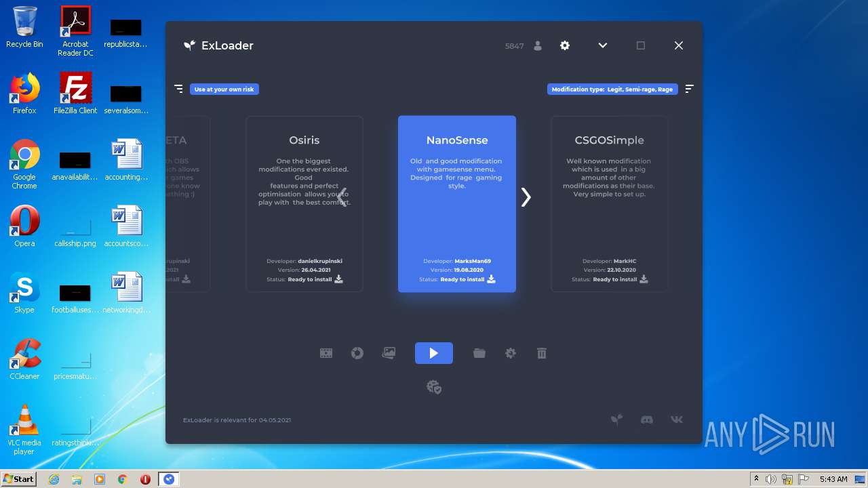Viewport: 868px width, 488px height.
Task: Open the VK link icon
Action: (677, 420)
